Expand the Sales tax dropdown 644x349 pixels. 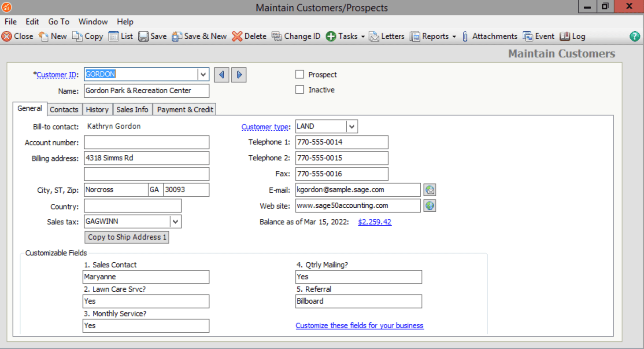tap(175, 221)
